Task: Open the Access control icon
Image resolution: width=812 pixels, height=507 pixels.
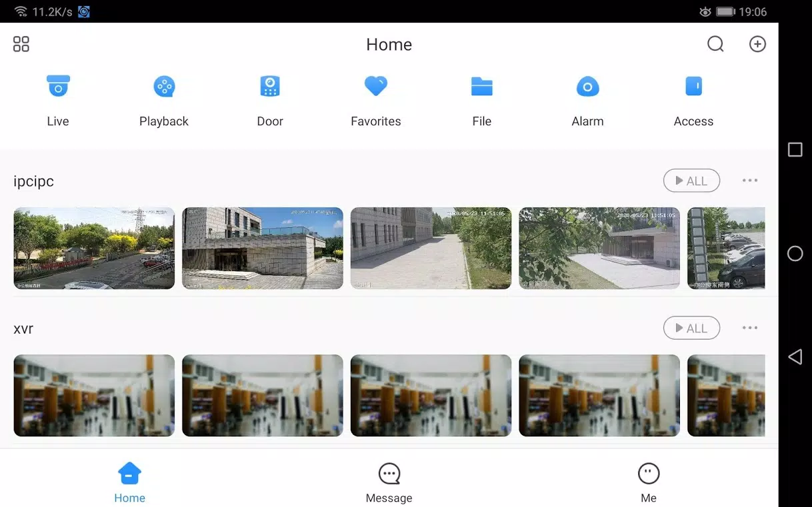Action: tap(693, 87)
